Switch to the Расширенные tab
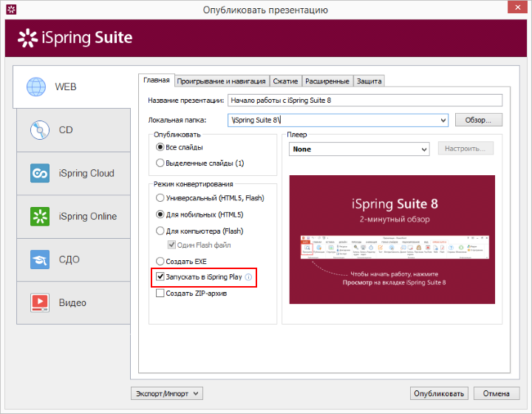The image size is (532, 414). (327, 81)
